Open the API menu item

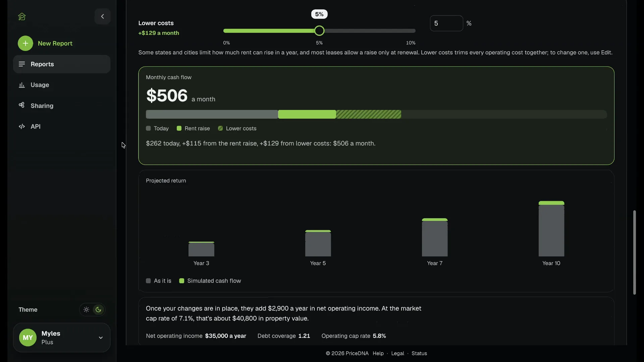62,126
